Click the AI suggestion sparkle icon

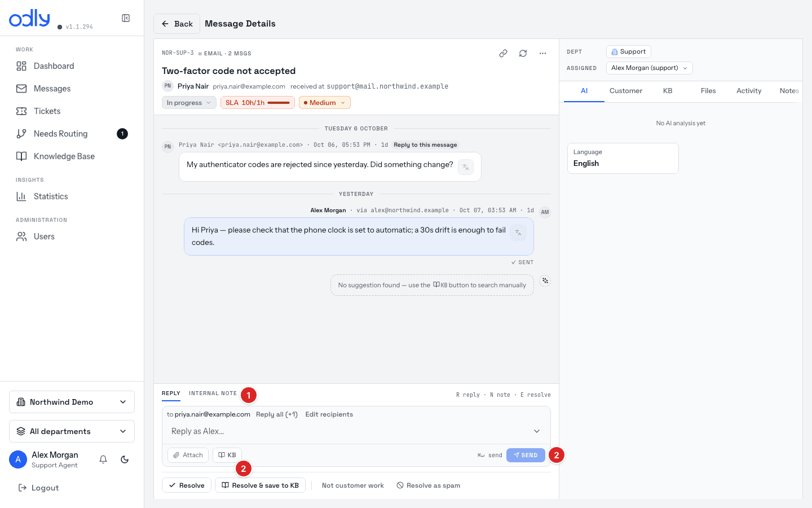(x=545, y=281)
